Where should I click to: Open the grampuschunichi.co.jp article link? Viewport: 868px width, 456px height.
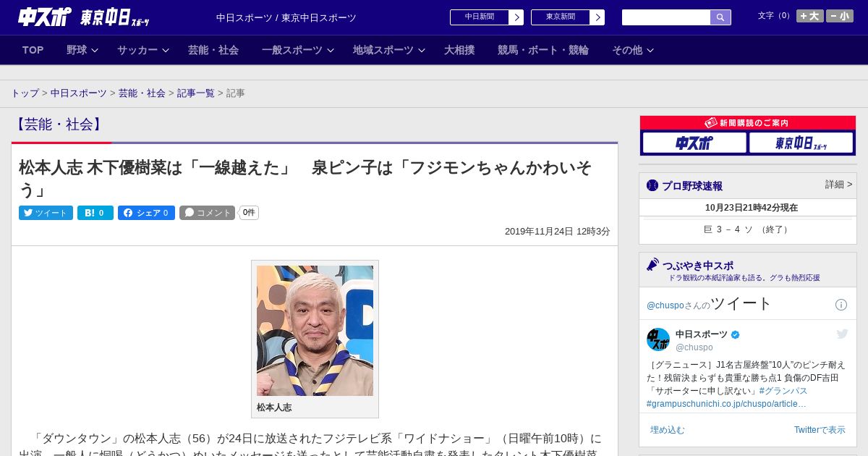tap(726, 404)
